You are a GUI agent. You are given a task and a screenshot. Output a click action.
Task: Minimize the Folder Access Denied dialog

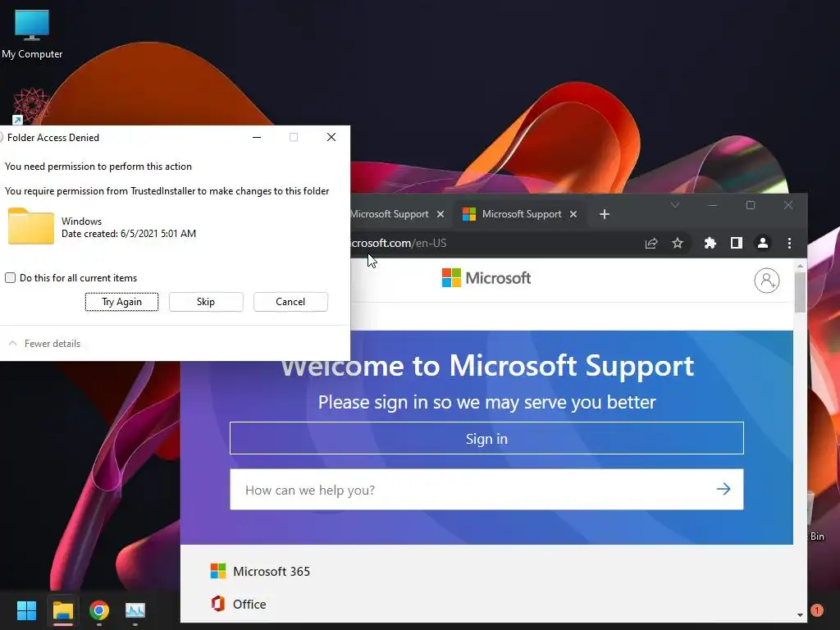[x=257, y=137]
